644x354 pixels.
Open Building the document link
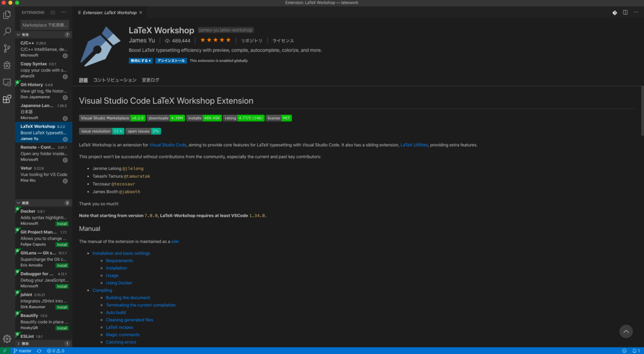(128, 298)
